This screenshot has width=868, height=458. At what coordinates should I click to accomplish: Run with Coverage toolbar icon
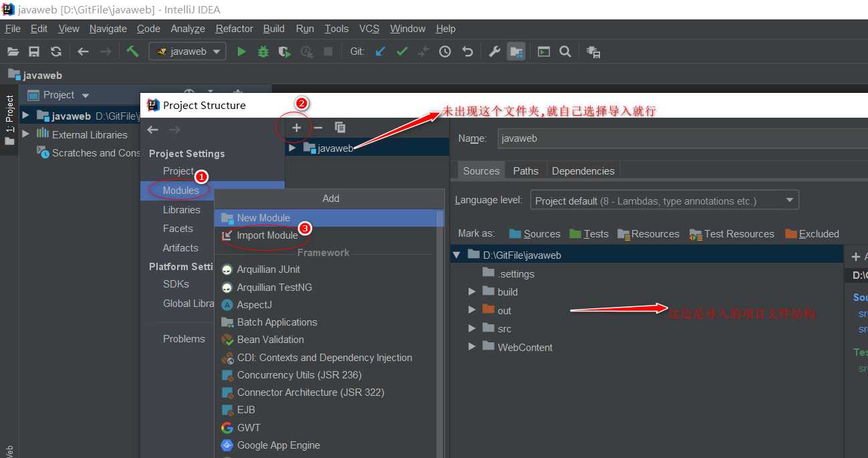pyautogui.click(x=285, y=51)
